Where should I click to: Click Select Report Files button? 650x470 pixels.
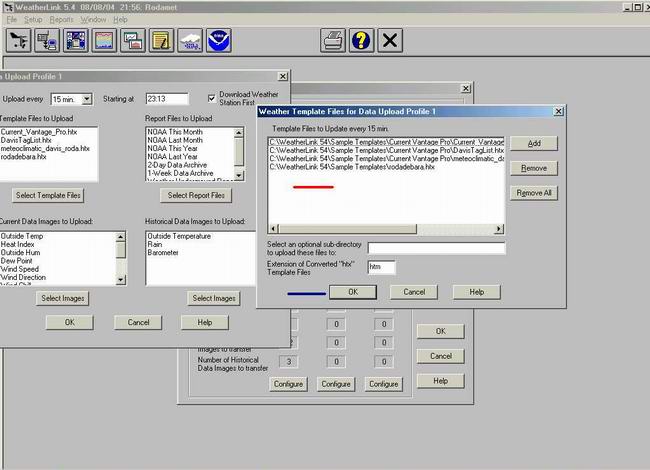[196, 195]
